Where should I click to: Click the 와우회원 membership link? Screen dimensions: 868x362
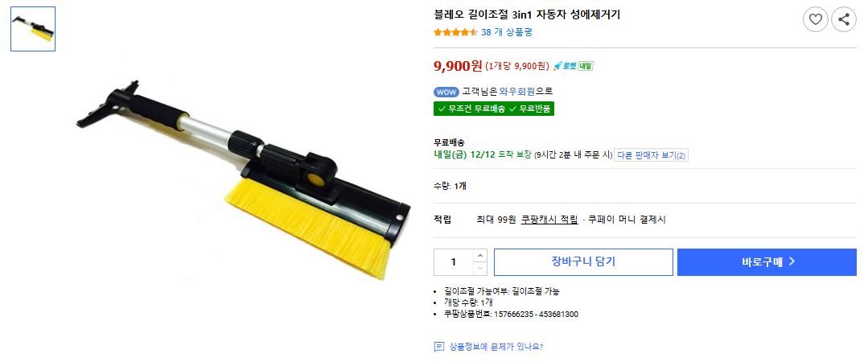point(517,92)
